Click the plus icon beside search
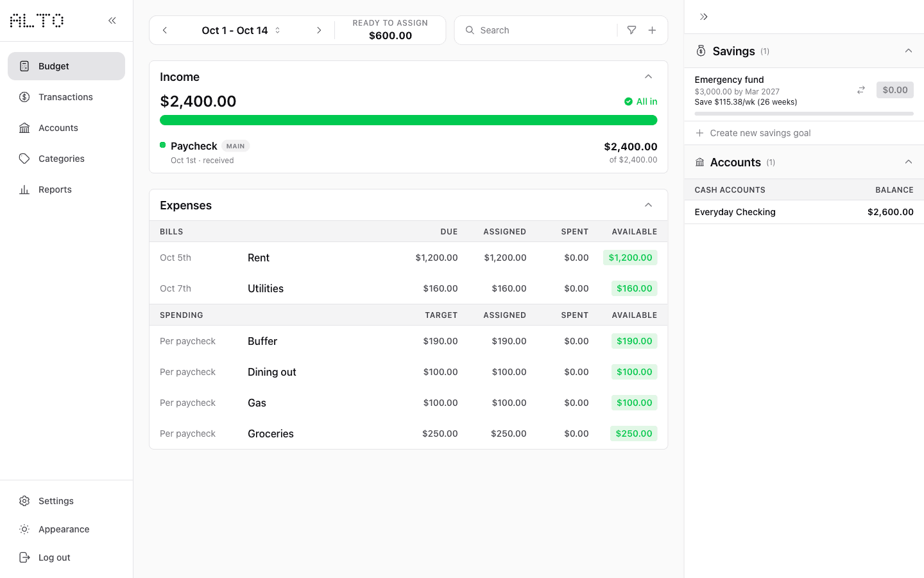 pos(652,30)
